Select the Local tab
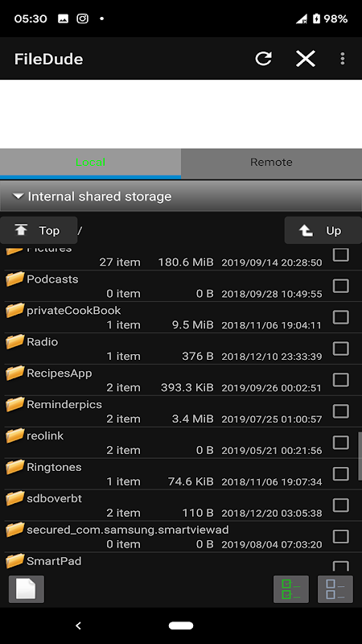 (x=90, y=163)
